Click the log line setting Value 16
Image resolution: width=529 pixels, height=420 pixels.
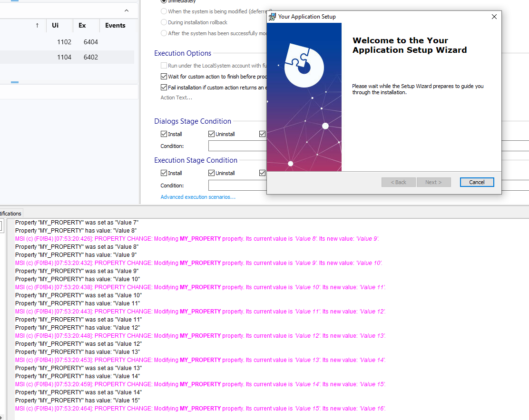coord(200,409)
